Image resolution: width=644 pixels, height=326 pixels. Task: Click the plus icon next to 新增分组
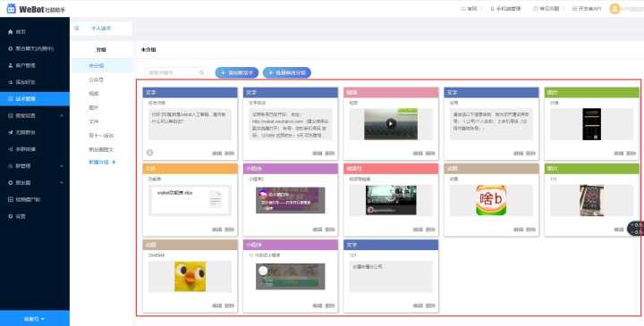click(x=114, y=163)
